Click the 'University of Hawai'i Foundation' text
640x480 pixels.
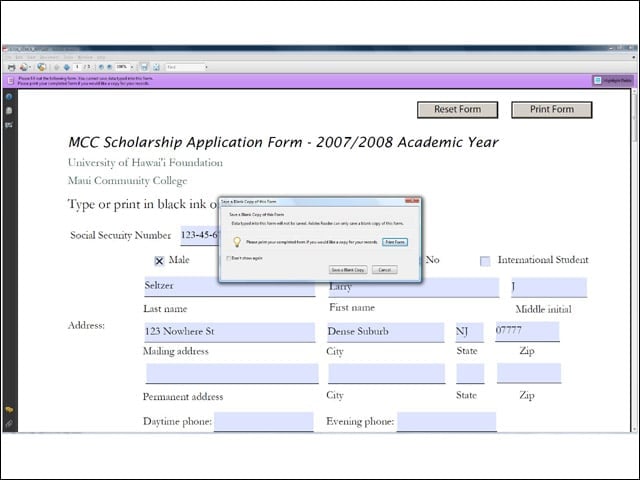[145, 163]
